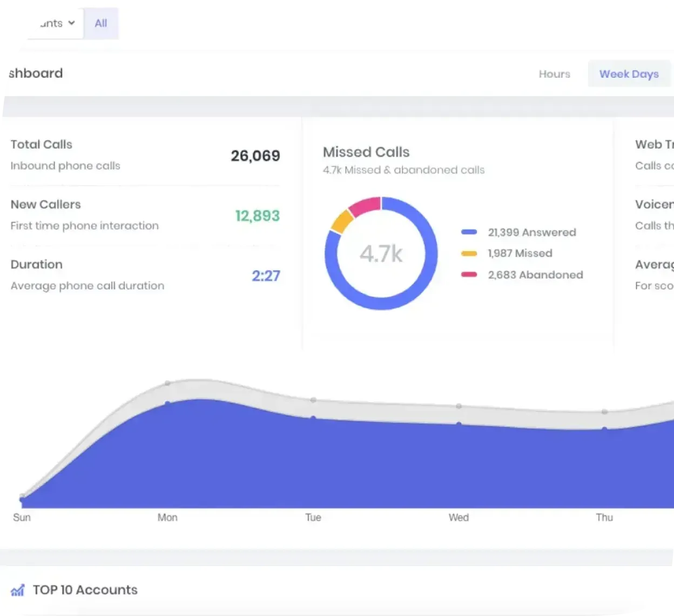
Task: Click the Thu data point on gray line
Action: pos(604,412)
